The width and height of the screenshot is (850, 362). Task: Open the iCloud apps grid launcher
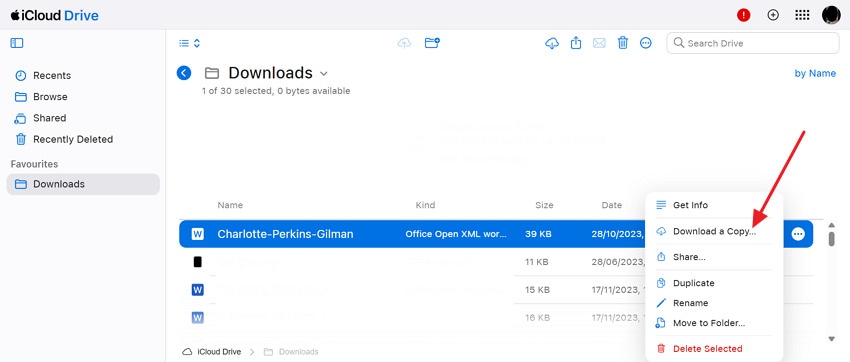(802, 15)
